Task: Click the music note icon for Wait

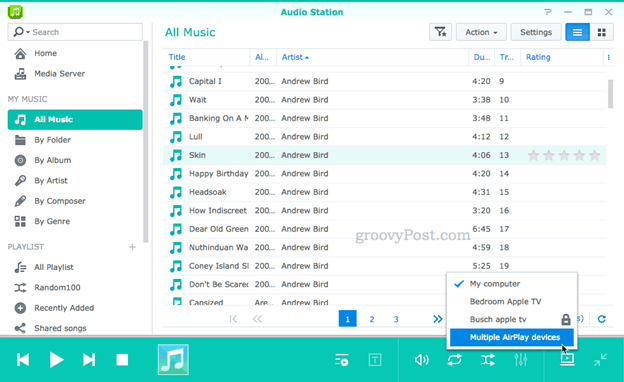Action: pyautogui.click(x=176, y=100)
